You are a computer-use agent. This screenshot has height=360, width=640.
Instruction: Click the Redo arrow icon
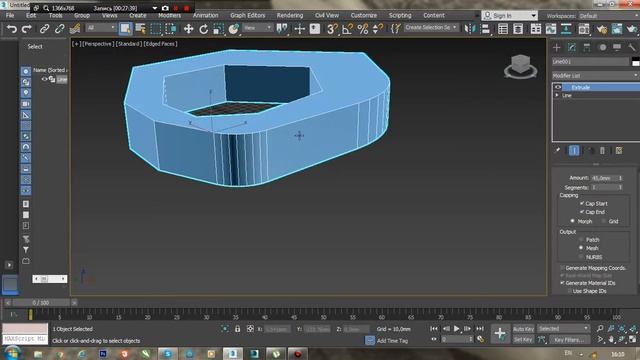(x=27, y=29)
